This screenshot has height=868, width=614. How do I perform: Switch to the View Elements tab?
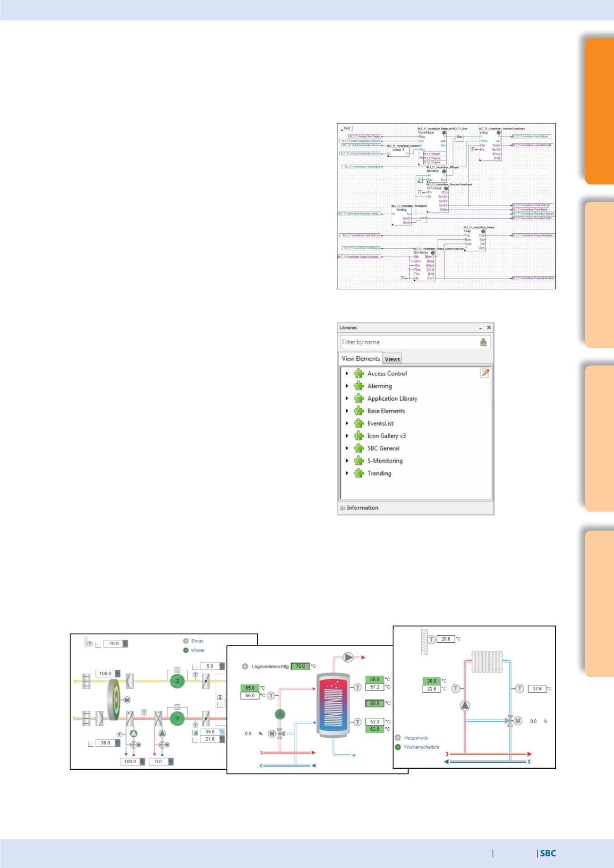pyautogui.click(x=360, y=358)
